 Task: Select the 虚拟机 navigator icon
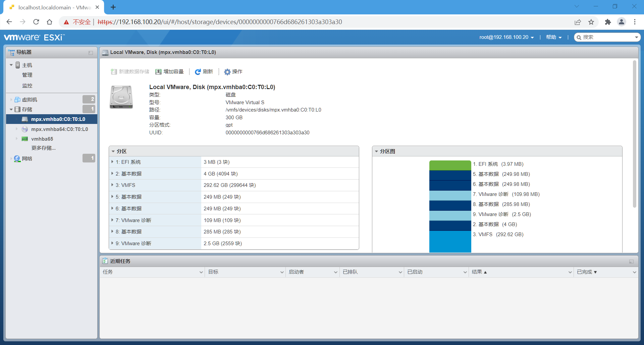pos(17,99)
